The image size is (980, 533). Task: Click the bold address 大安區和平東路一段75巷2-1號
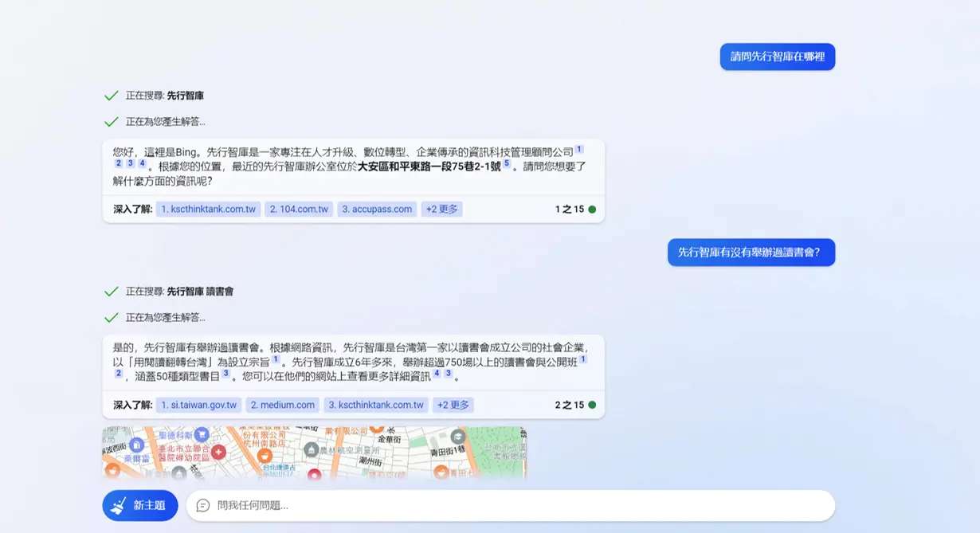(429, 167)
